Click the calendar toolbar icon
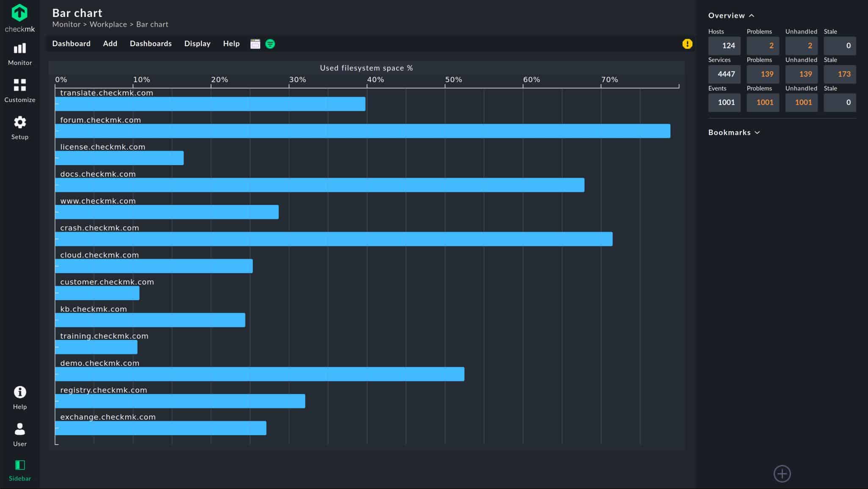Image resolution: width=868 pixels, height=489 pixels. [x=255, y=44]
